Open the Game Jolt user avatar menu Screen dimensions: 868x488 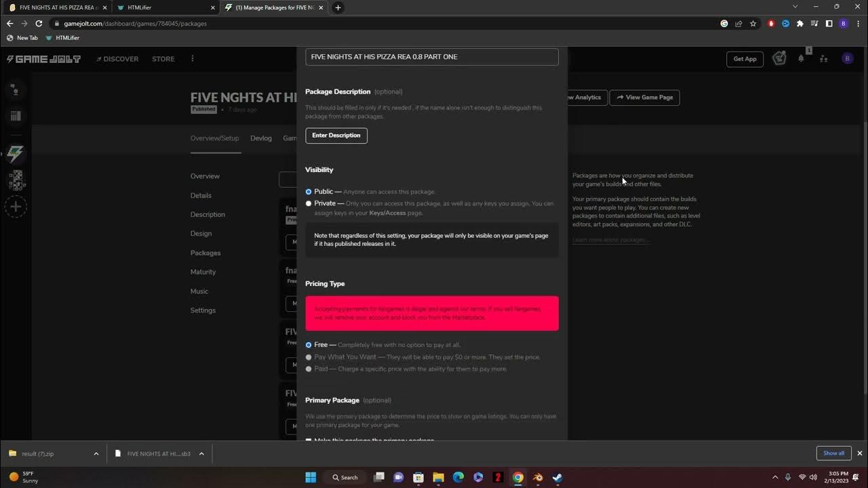point(847,59)
